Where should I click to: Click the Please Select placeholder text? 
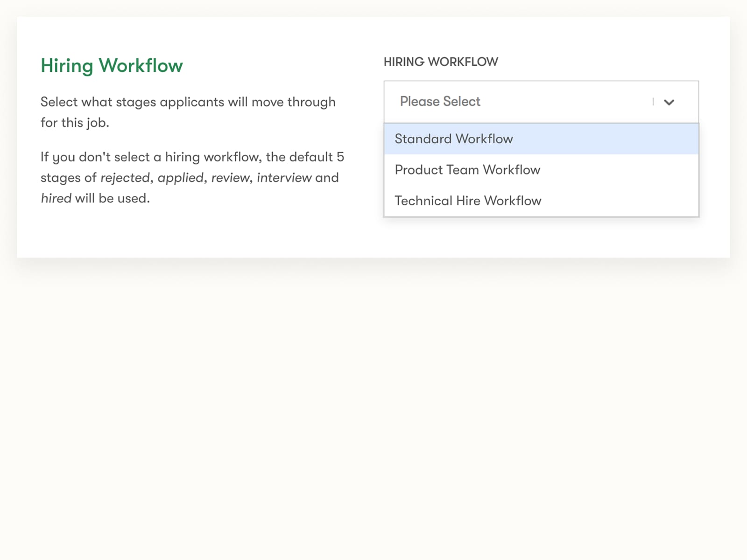tap(439, 101)
